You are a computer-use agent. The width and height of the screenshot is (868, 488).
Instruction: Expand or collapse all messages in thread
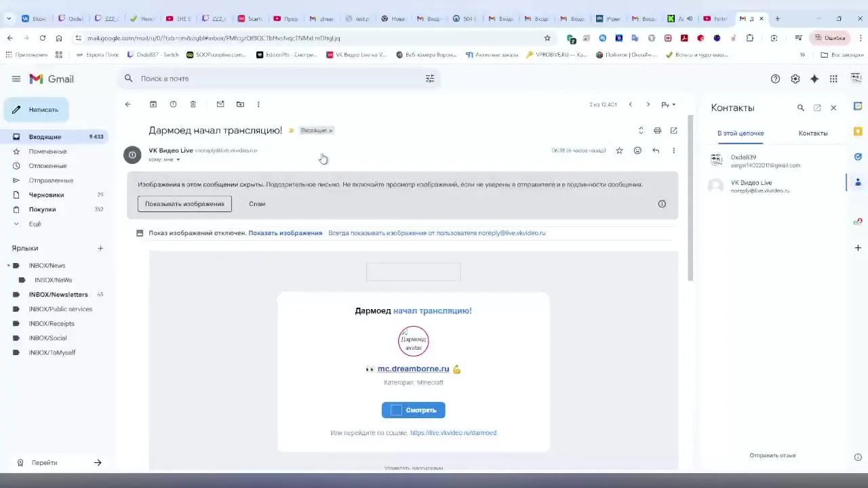[x=641, y=130]
